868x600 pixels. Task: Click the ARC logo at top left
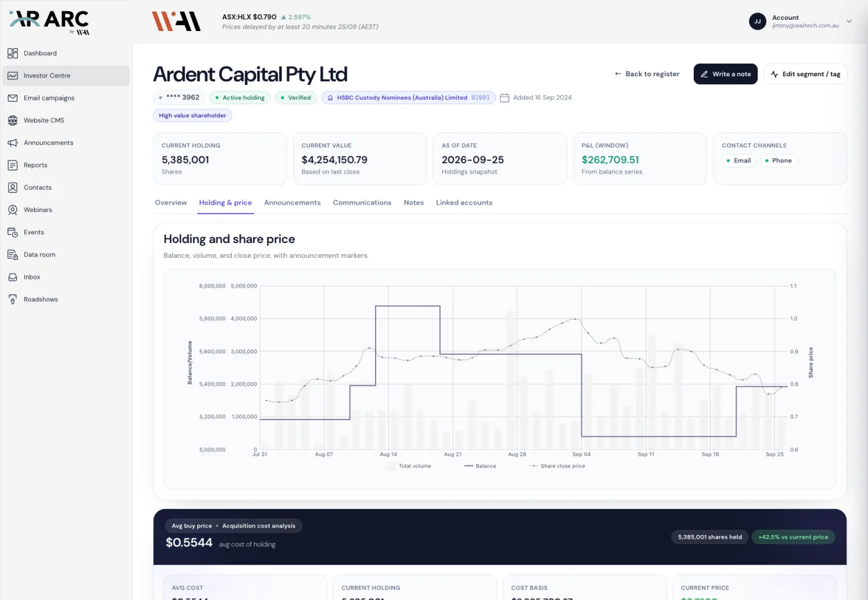[x=50, y=22]
